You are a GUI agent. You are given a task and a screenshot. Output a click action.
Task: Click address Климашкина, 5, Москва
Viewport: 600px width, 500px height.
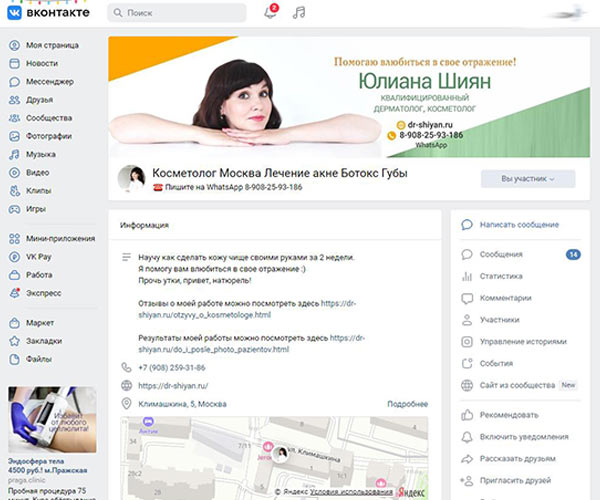tap(182, 404)
